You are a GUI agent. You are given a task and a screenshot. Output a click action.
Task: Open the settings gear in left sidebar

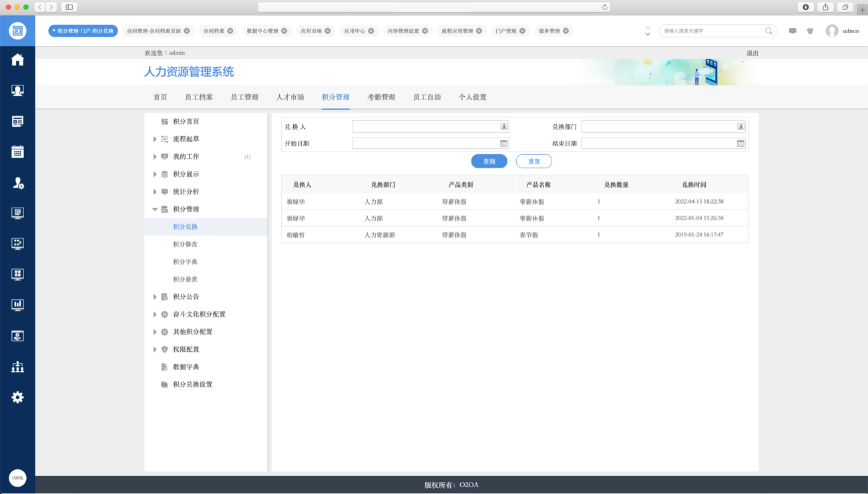(x=17, y=397)
